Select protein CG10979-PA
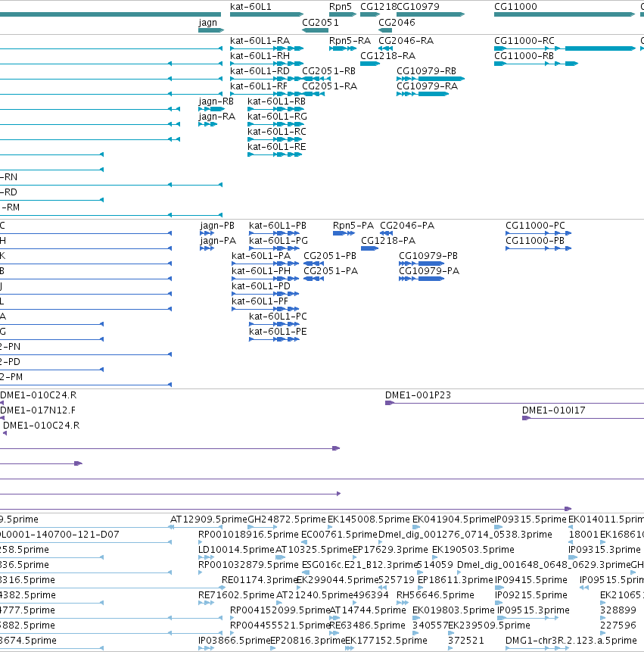The width and height of the screenshot is (644, 652). pos(422,279)
